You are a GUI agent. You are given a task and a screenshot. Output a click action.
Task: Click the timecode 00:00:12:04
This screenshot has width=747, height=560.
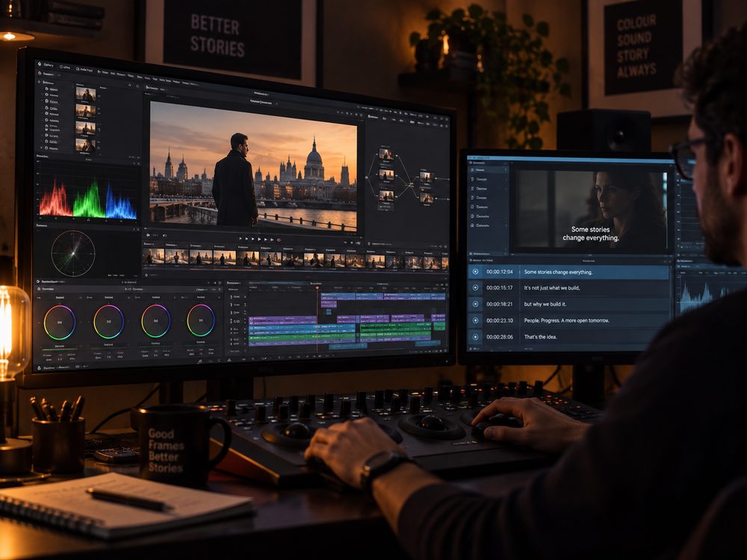click(x=499, y=272)
